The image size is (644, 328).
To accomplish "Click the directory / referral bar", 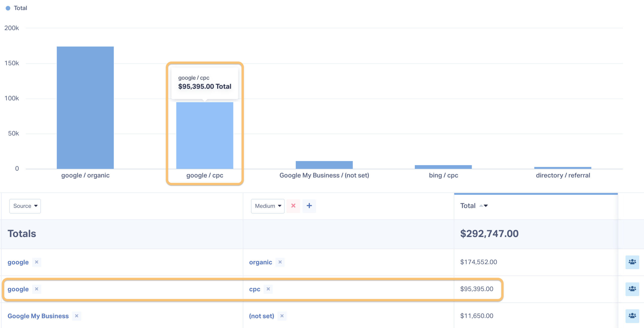I will point(563,168).
